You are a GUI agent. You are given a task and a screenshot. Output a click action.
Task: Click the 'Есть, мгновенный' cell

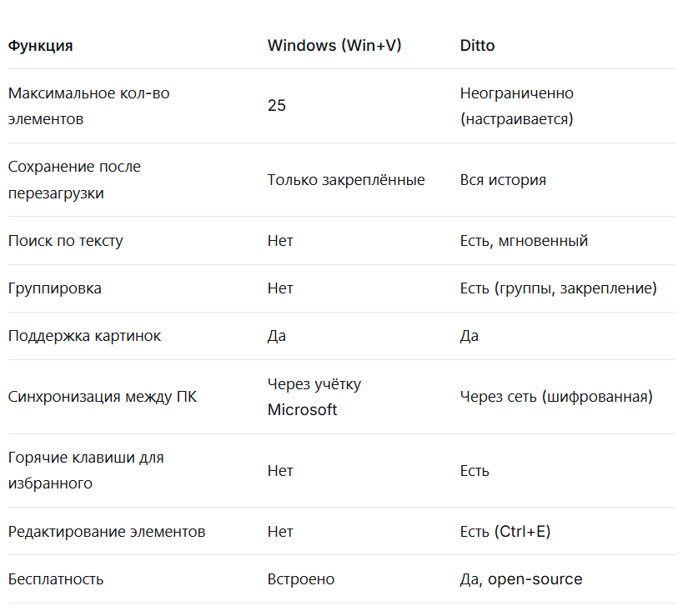(x=524, y=241)
